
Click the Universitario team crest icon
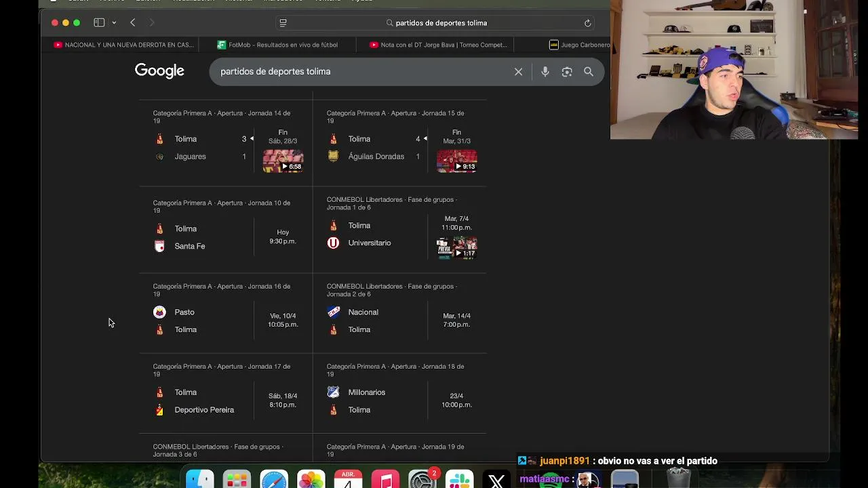(333, 243)
